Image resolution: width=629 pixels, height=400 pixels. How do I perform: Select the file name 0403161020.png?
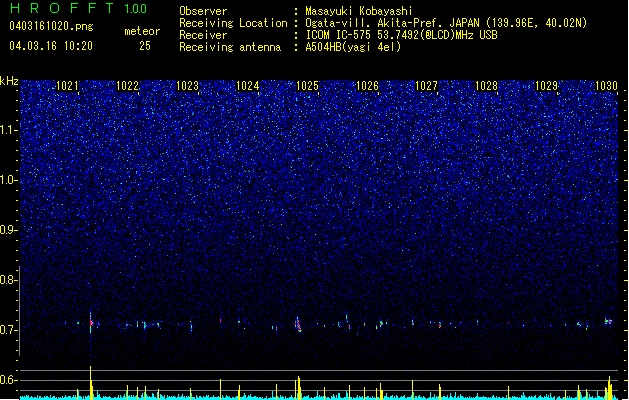51,26
